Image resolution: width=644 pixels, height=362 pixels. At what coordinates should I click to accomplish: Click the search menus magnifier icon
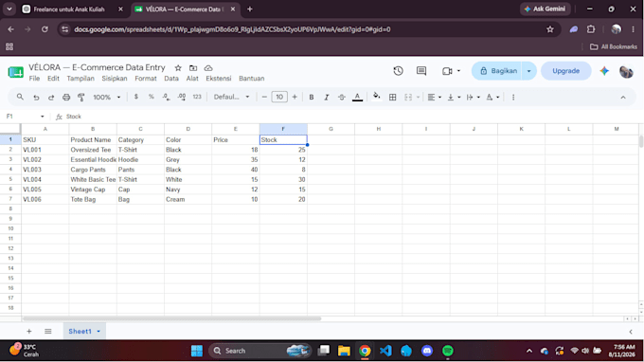(20, 97)
